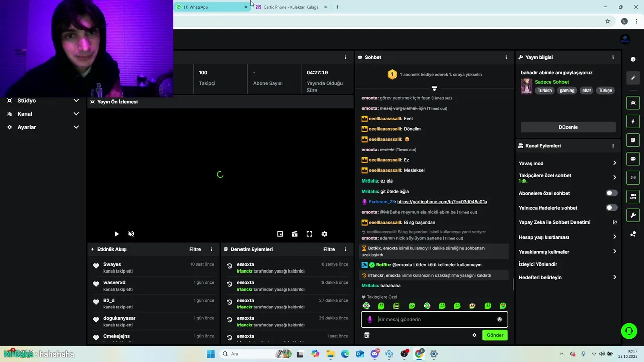The image size is (644, 362).
Task: Play the stream preview
Action: [116, 234]
